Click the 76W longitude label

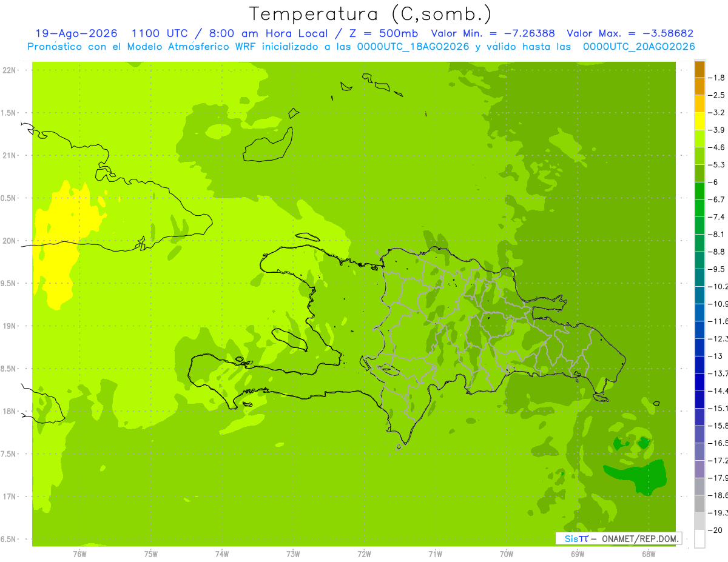coord(79,554)
